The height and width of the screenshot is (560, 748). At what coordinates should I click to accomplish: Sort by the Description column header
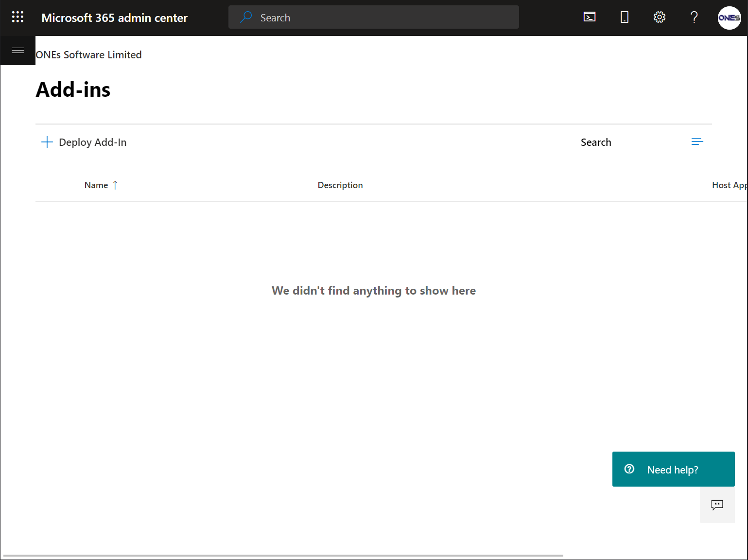pos(340,185)
